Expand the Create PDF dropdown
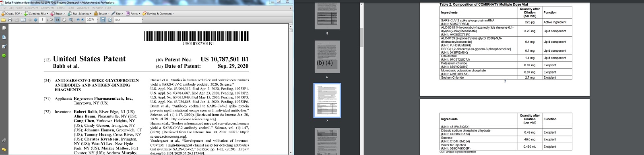Screen dimensions: 644x155 point(11,13)
